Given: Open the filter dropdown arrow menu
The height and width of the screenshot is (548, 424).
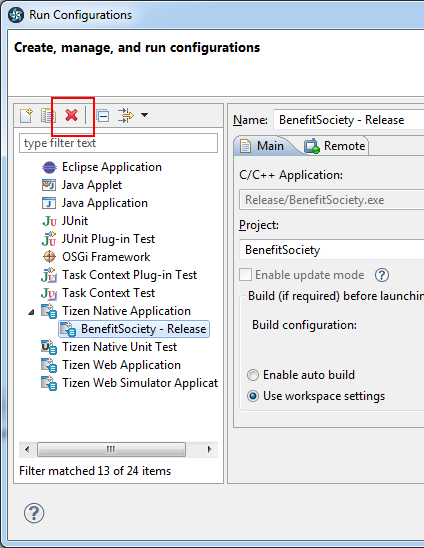Looking at the screenshot, I should coord(144,115).
